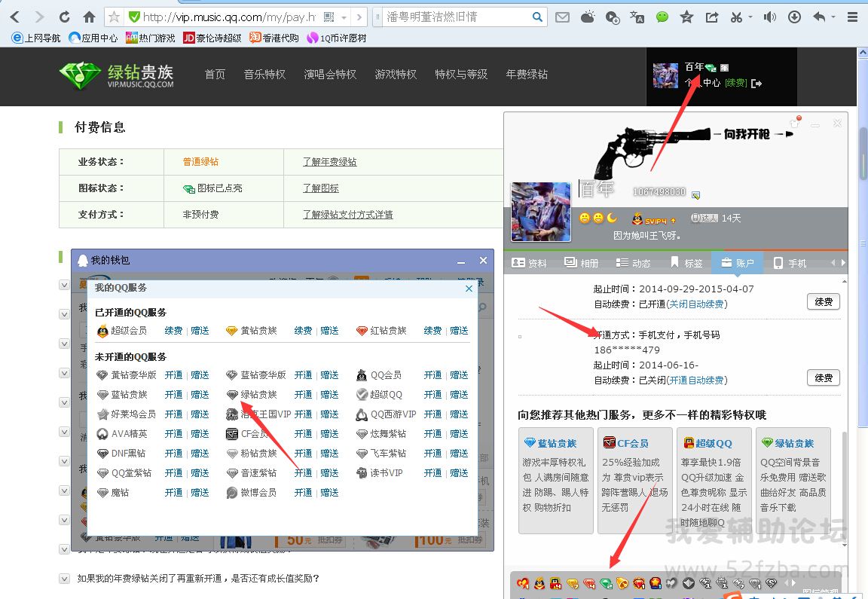Restore closed page with undo arrow icon

tap(819, 17)
